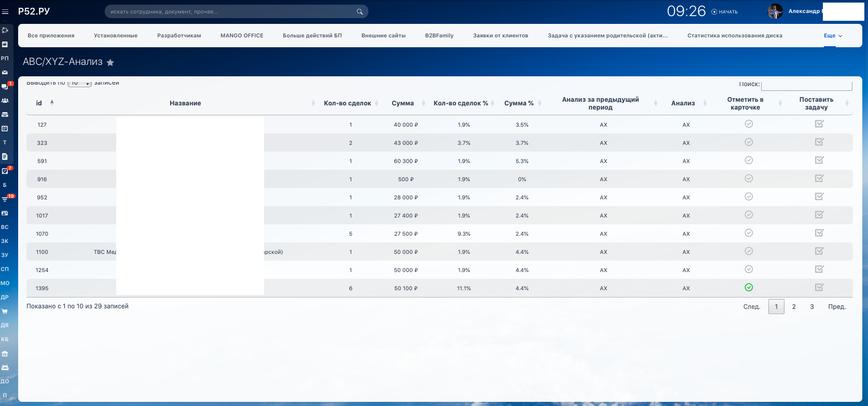Open the mail envelope icon in the left sidebar
The height and width of the screenshot is (406, 868).
[x=5, y=73]
